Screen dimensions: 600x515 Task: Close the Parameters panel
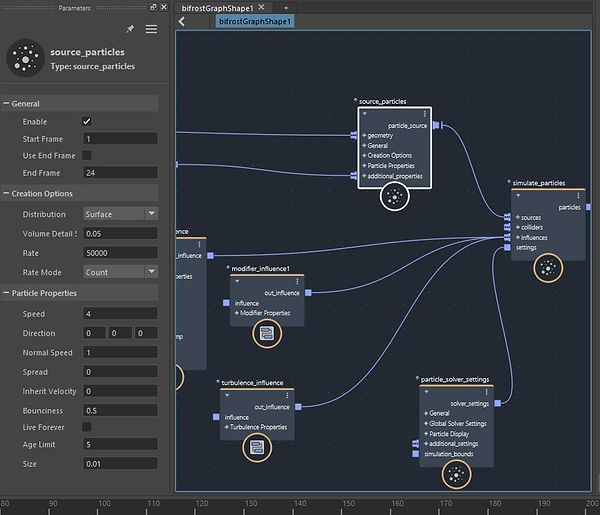(x=164, y=7)
